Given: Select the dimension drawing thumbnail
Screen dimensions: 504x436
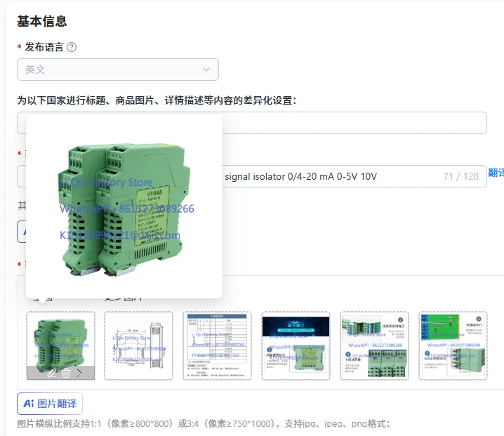Looking at the screenshot, I should point(138,345).
